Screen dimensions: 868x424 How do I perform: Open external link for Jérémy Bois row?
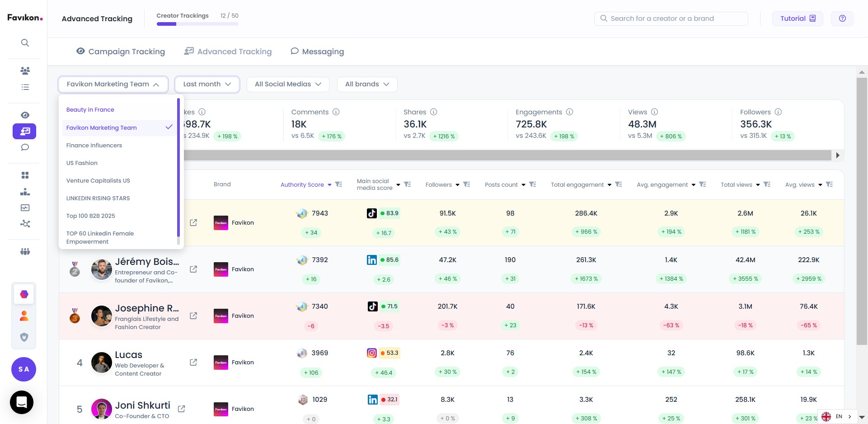[193, 269]
